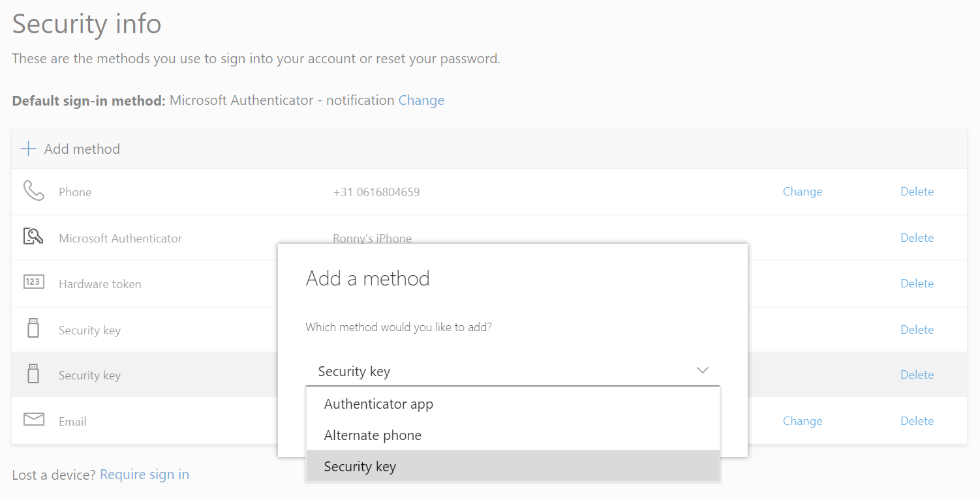Image resolution: width=980 pixels, height=498 pixels.
Task: Click the first Security key USB icon
Action: click(33, 328)
